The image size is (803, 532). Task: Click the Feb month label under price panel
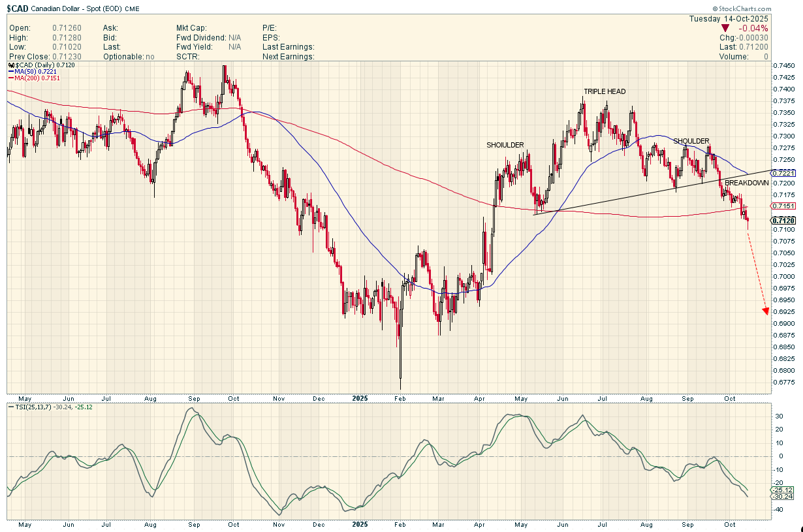click(x=400, y=398)
